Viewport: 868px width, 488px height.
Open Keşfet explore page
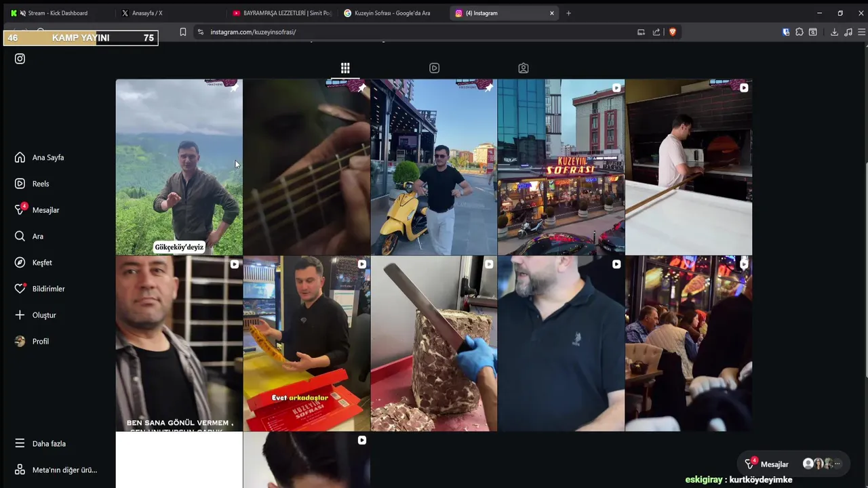[33, 262]
